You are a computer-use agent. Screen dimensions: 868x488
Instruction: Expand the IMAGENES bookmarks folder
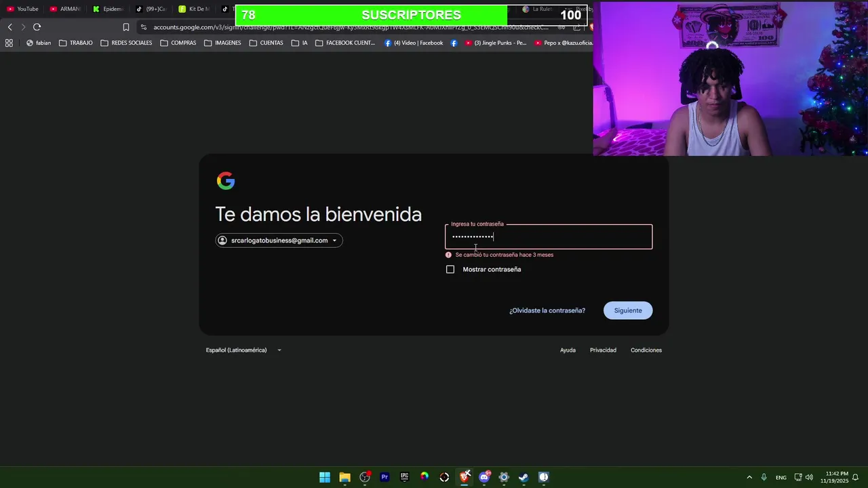coord(222,43)
